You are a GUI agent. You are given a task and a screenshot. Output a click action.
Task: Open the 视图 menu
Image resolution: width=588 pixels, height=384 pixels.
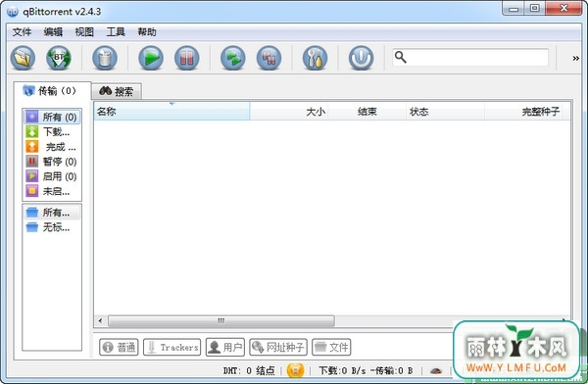84,32
